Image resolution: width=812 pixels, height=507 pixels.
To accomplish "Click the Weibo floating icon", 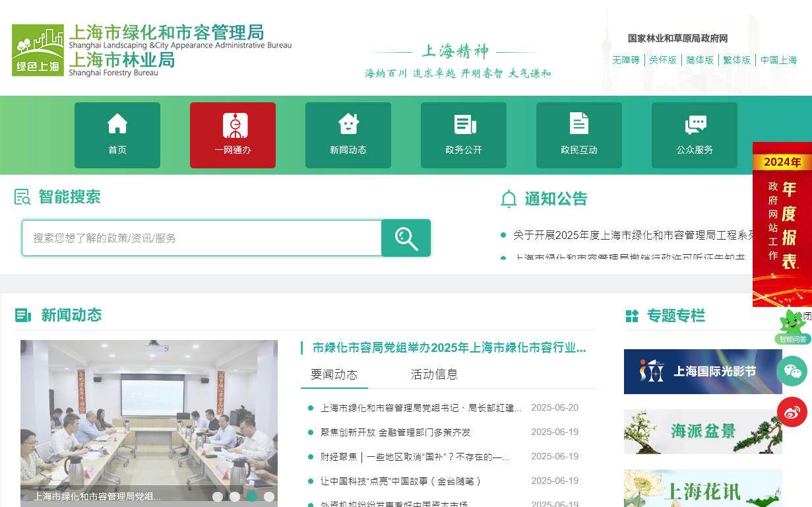I will tap(792, 412).
